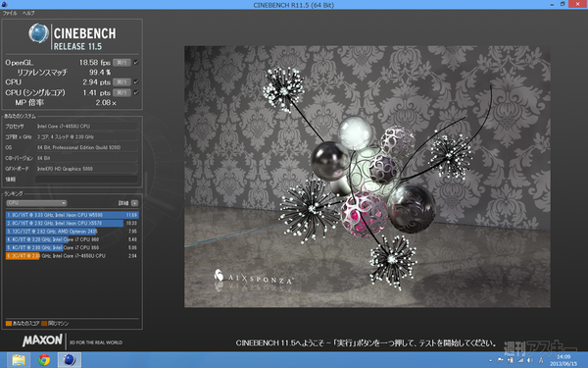Click the MP ratio 2.08 x value

(106, 102)
